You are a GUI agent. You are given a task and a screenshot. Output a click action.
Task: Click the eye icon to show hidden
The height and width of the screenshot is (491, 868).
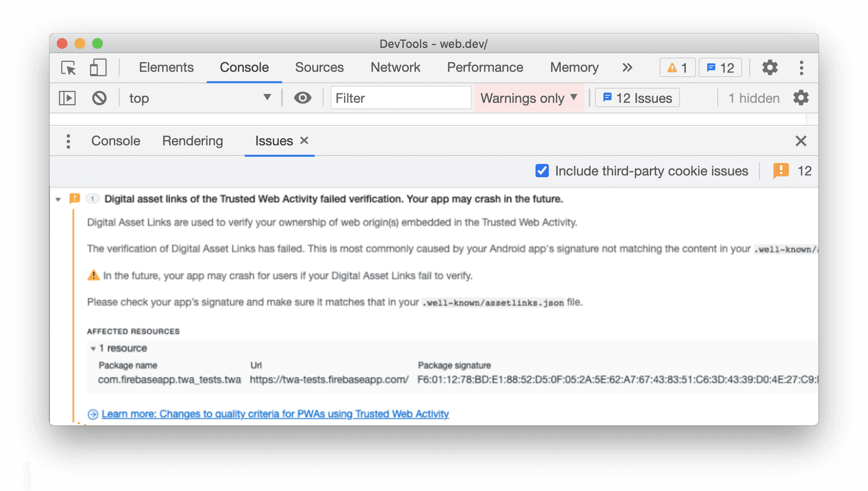click(302, 97)
